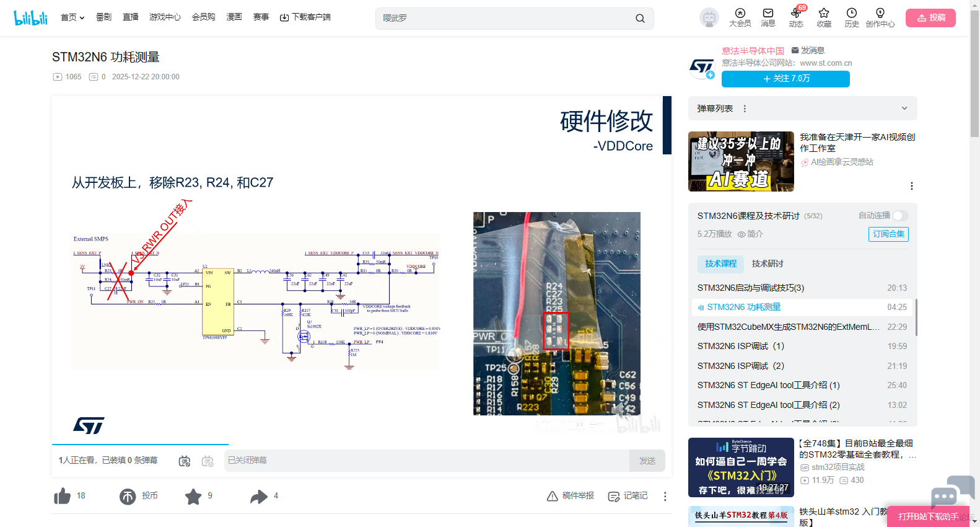The width and height of the screenshot is (980, 527).
Task: Share the video with arrow icon
Action: (259, 496)
